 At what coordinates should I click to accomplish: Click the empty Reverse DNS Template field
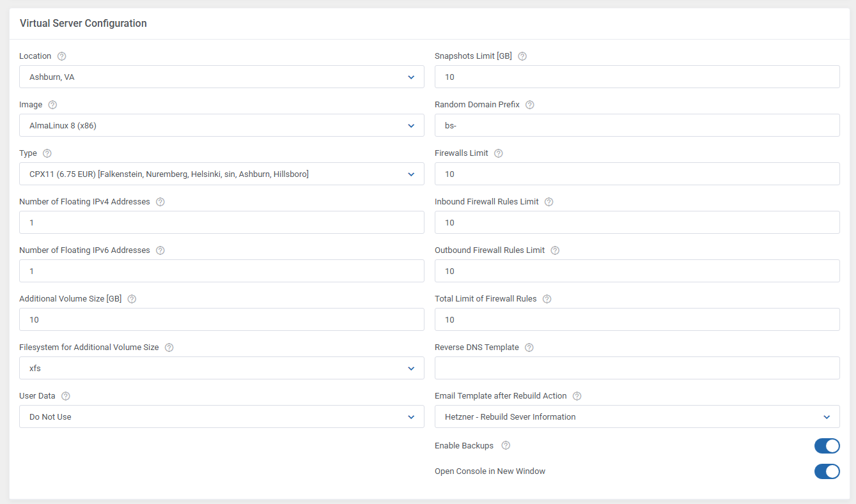(637, 369)
